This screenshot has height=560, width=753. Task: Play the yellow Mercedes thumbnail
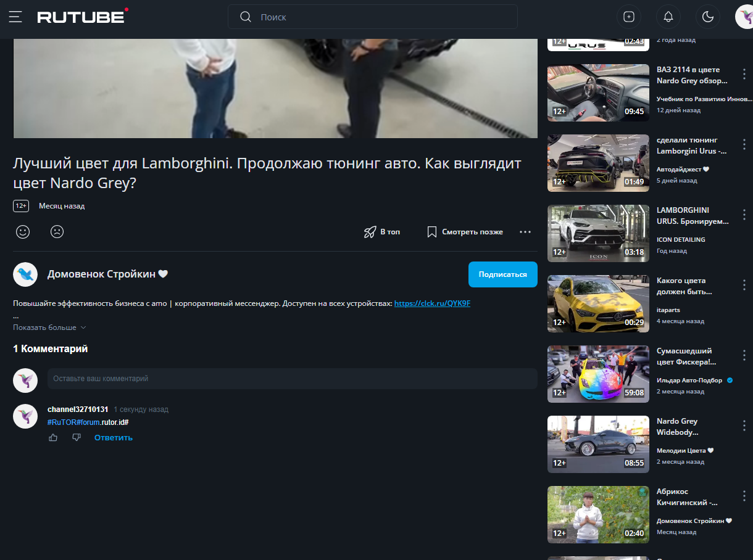pyautogui.click(x=598, y=303)
